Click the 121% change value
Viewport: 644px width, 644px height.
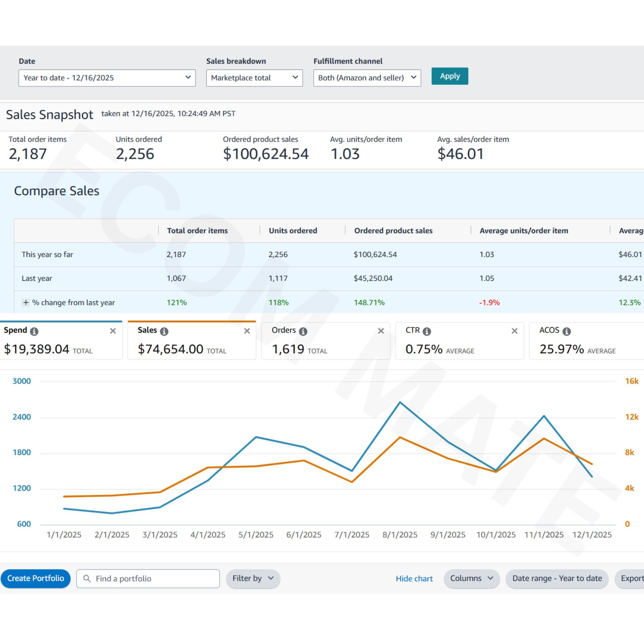(177, 302)
